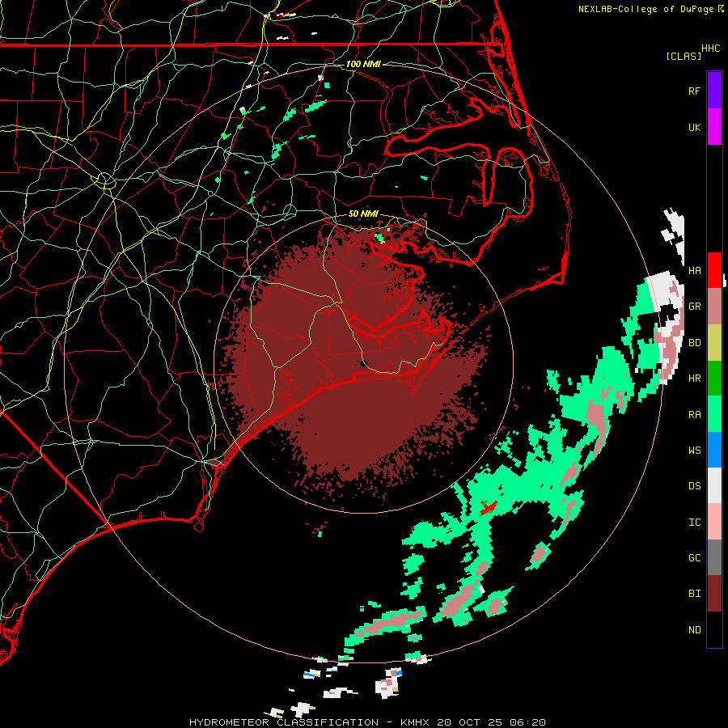Click the "ND" legend label
This screenshot has height=728, width=728.
click(694, 630)
